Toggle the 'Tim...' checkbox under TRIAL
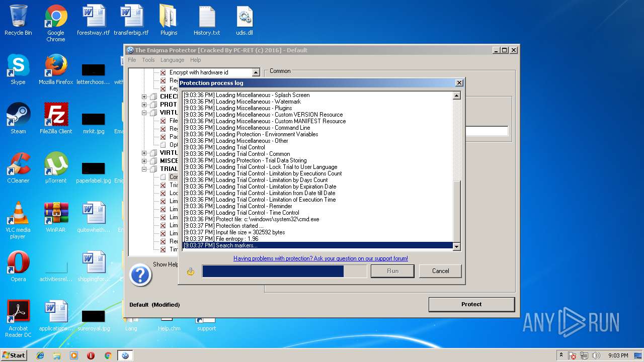Image resolution: width=644 pixels, height=362 pixels. pos(163,249)
